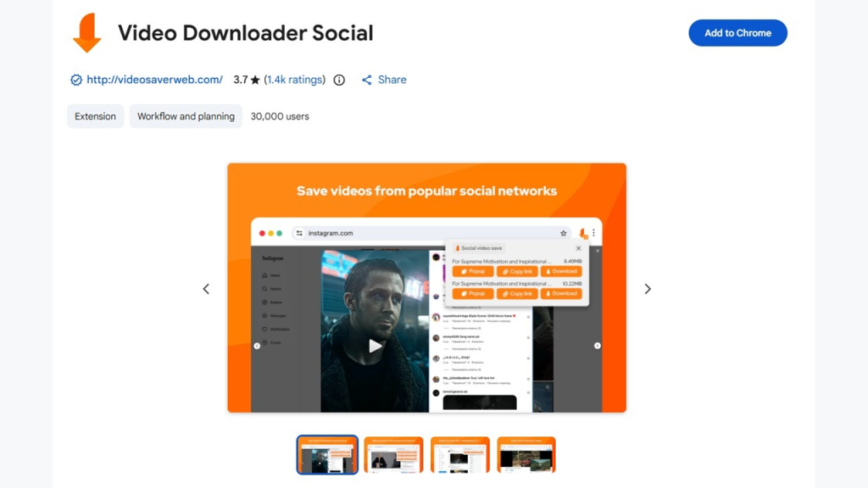Switch to the fourth screenshot thumbnail

(526, 455)
